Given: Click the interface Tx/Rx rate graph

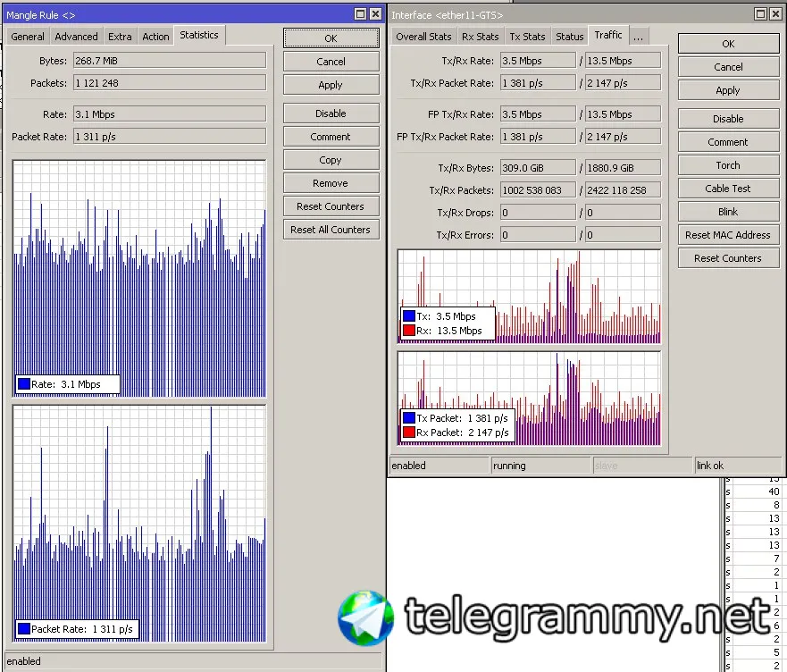Looking at the screenshot, I should pyautogui.click(x=529, y=297).
